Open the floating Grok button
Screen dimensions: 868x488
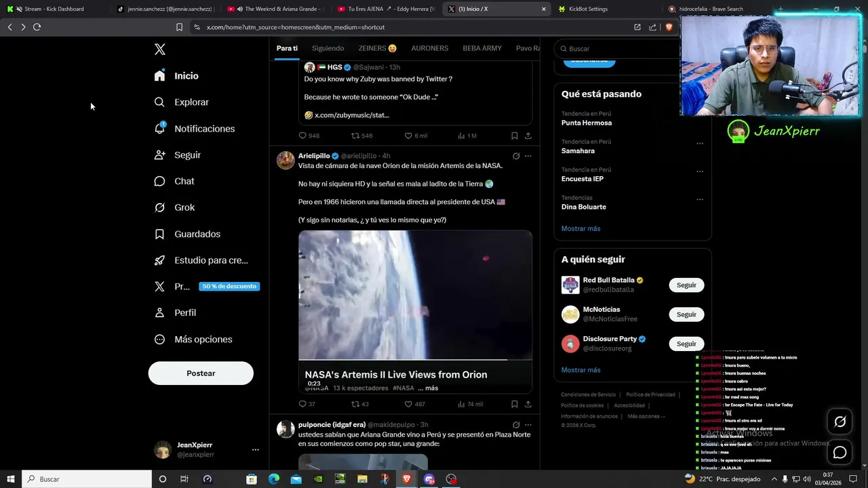[x=840, y=422]
